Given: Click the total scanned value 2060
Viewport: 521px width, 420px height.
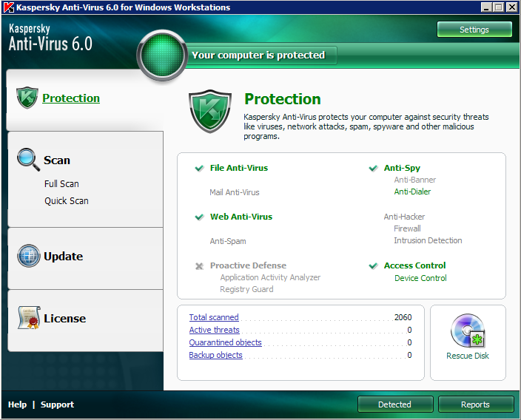Looking at the screenshot, I should [x=403, y=317].
